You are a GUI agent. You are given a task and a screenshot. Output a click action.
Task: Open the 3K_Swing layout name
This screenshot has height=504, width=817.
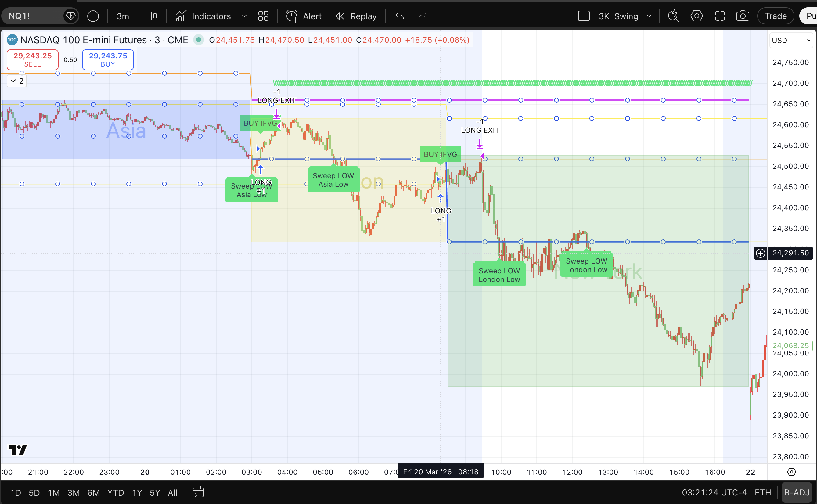click(618, 16)
